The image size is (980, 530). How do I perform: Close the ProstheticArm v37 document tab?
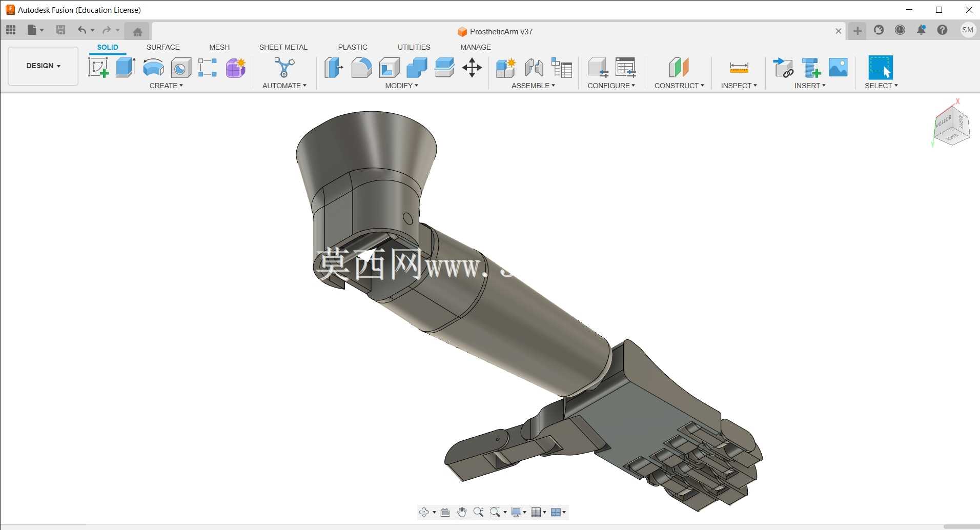point(839,31)
